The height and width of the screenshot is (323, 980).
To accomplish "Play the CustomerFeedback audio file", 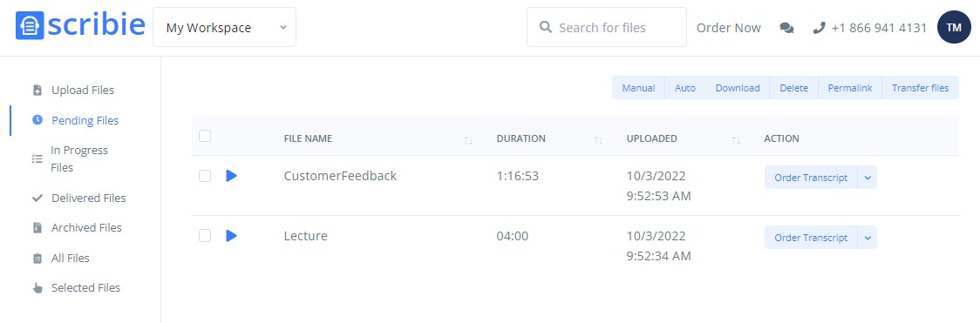I will coord(231,176).
